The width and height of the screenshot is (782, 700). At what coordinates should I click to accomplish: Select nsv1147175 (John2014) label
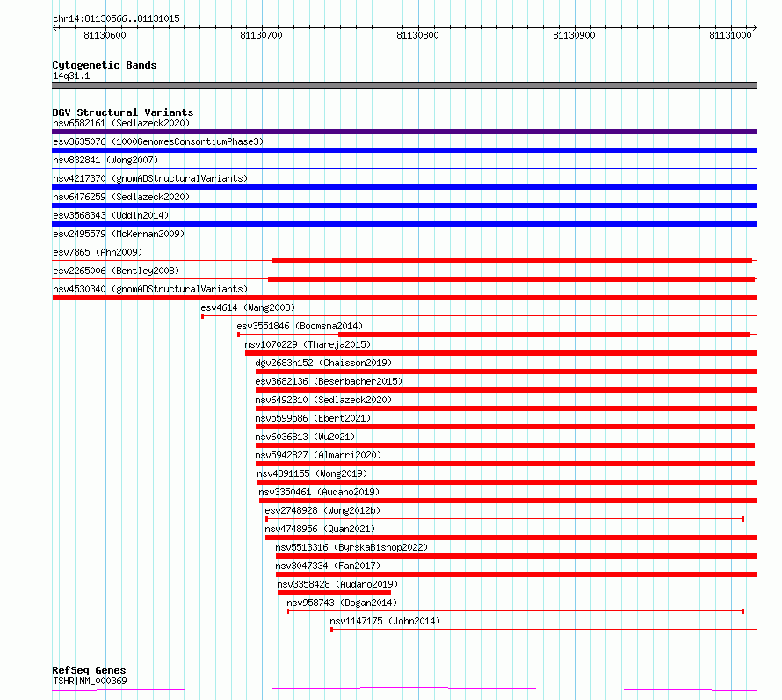coord(385,621)
